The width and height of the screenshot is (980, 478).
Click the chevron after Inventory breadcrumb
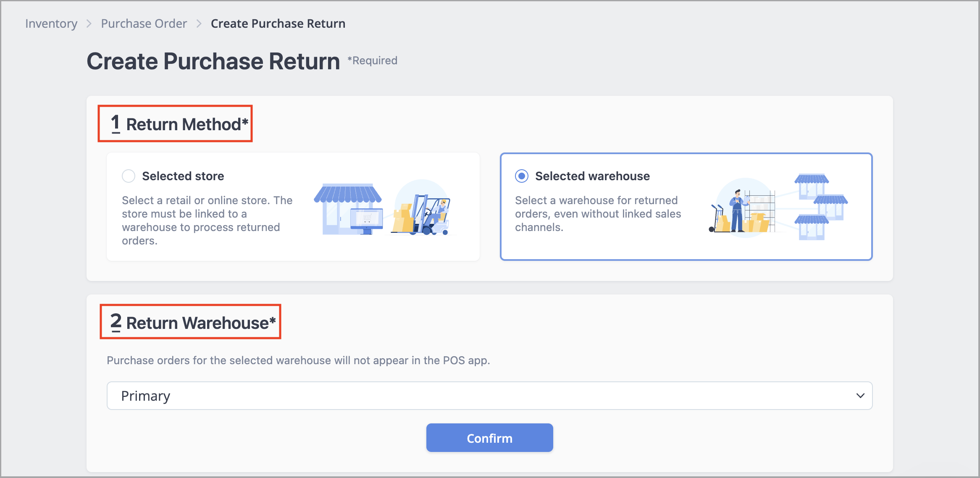[x=89, y=24]
